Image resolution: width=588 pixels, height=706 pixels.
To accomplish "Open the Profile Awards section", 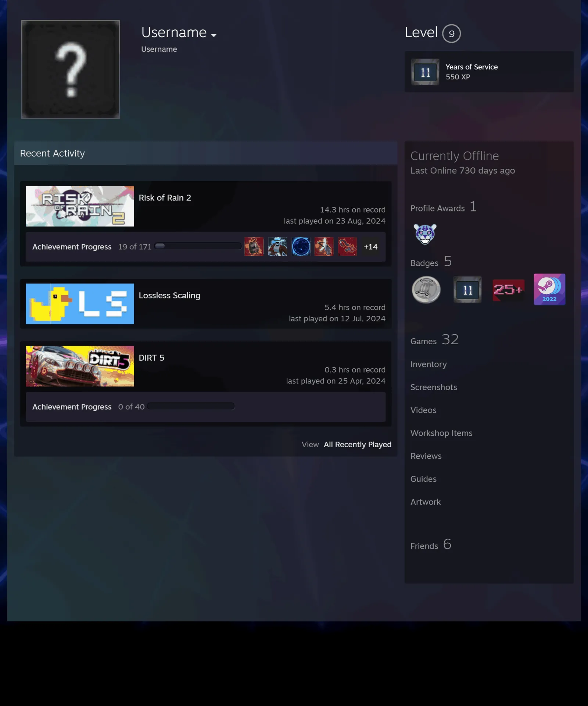I will click(443, 207).
